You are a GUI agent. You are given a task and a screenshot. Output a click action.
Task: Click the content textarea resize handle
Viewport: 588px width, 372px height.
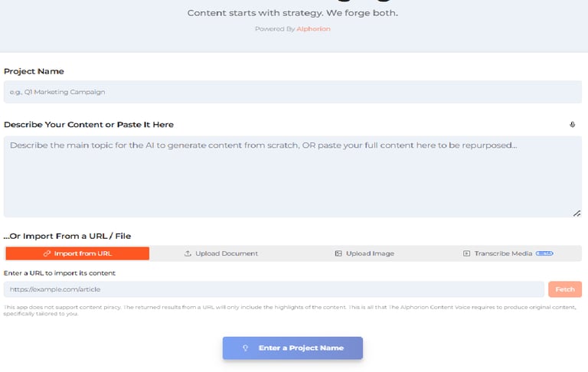click(x=577, y=213)
